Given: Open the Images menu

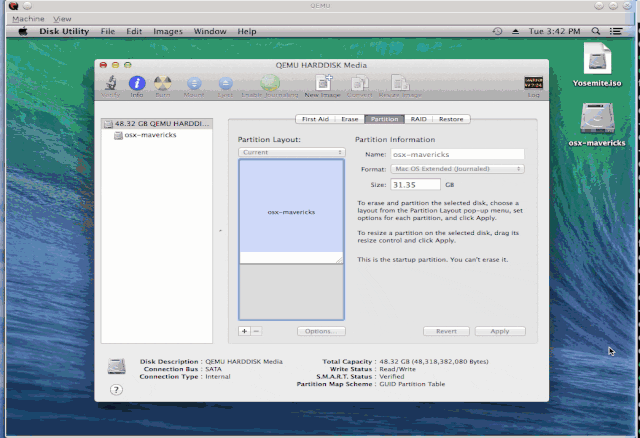Looking at the screenshot, I should pyautogui.click(x=168, y=31).
